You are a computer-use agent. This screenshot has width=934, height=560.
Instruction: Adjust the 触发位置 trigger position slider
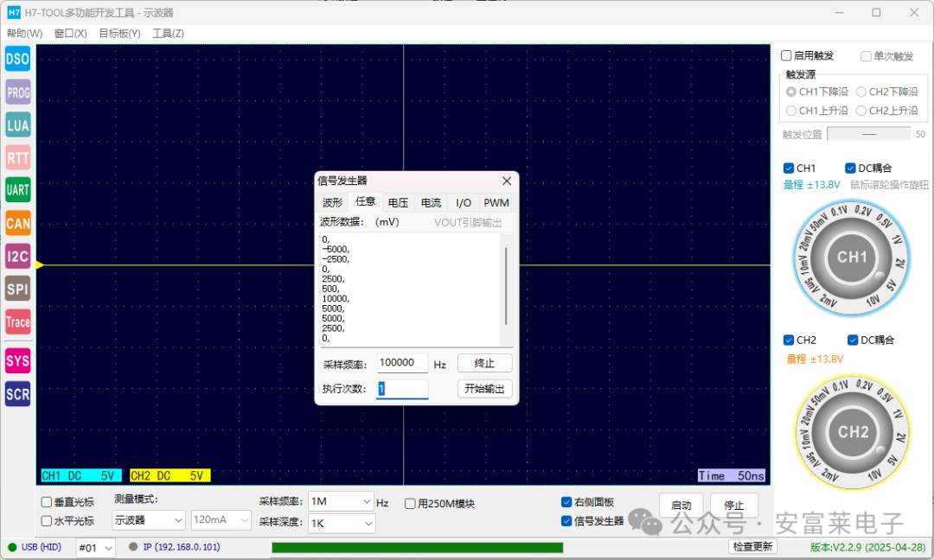click(869, 133)
